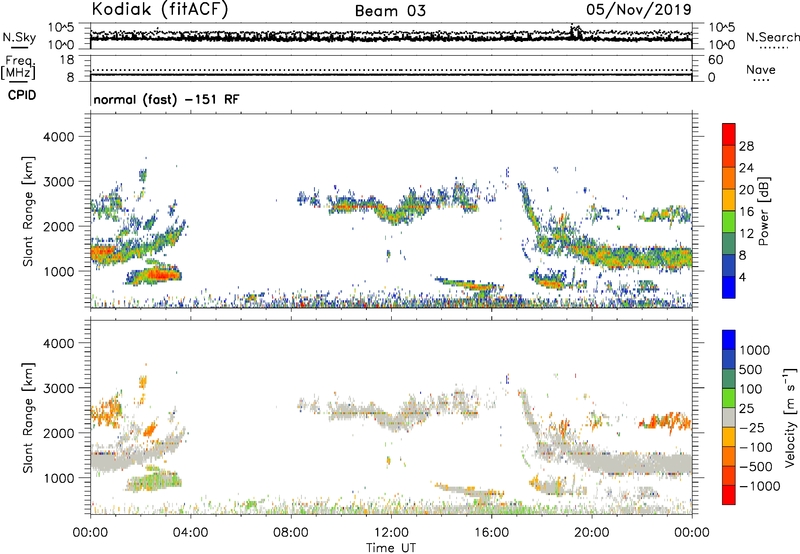Viewport: 800px width, 554px height.
Task: Click the 'Freq. [MHz]' axis label
Action: 18,68
